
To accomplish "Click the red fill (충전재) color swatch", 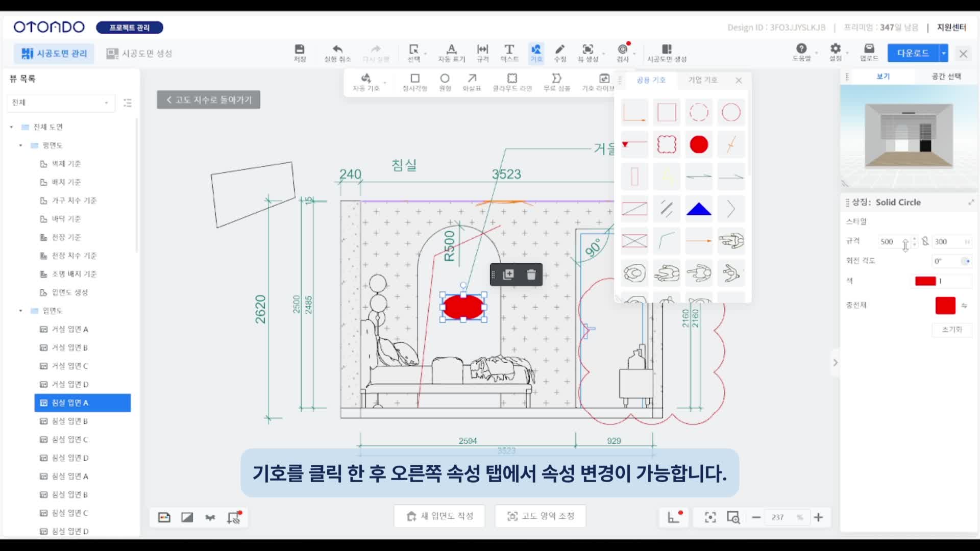I will tap(945, 305).
